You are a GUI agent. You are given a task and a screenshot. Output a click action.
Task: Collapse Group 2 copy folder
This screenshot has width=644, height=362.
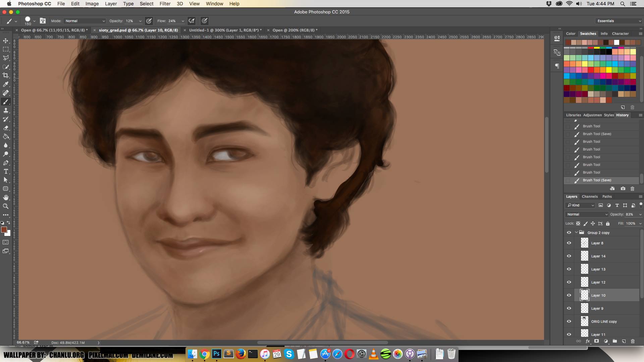pos(576,232)
